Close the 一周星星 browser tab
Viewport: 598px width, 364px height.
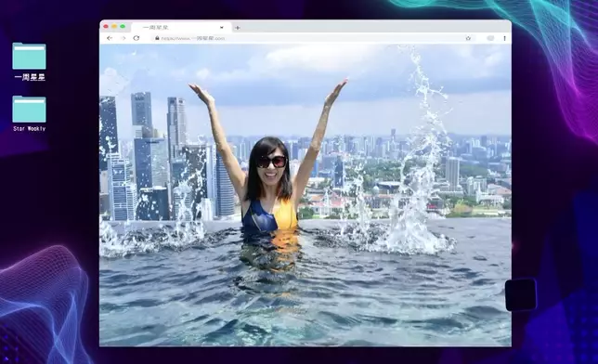tap(222, 28)
